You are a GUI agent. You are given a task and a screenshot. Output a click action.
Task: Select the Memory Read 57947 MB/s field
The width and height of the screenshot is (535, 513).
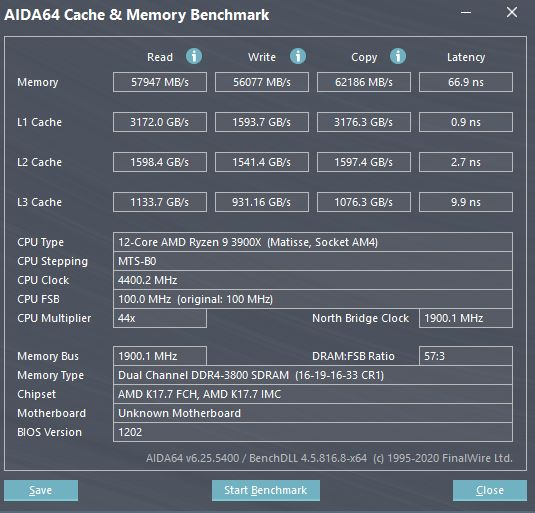[x=160, y=82]
